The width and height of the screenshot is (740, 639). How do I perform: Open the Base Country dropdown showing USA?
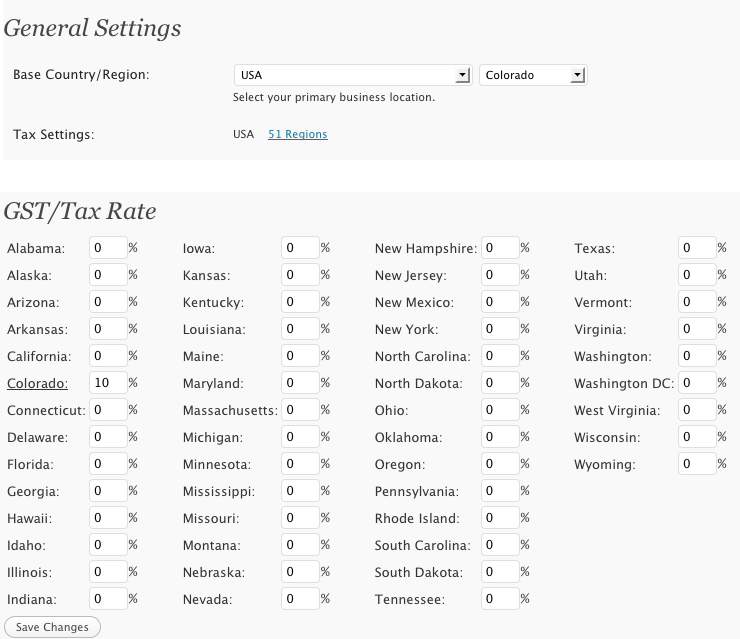[x=351, y=75]
